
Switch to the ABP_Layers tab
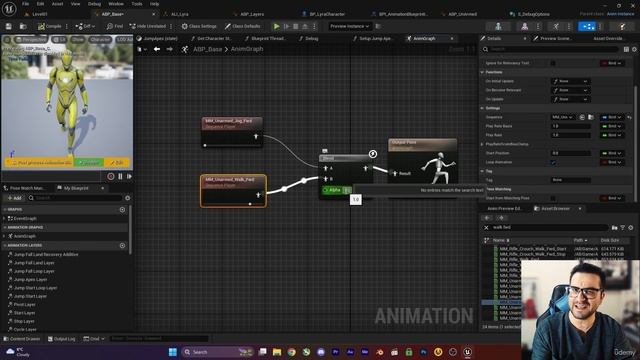click(x=252, y=14)
